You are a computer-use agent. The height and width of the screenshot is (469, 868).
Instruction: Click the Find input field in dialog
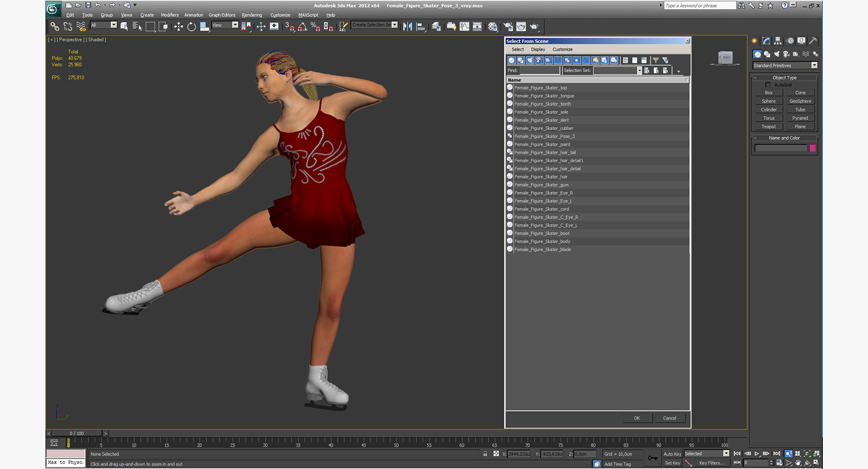point(540,70)
